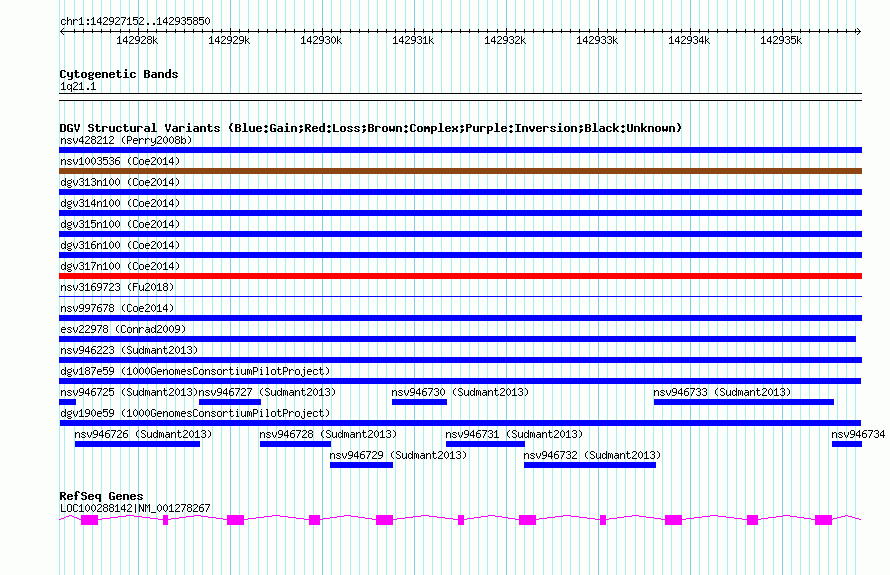890x575 pixels.
Task: Open the nsv3169723 (Fu2018) variant label
Action: [x=117, y=287]
